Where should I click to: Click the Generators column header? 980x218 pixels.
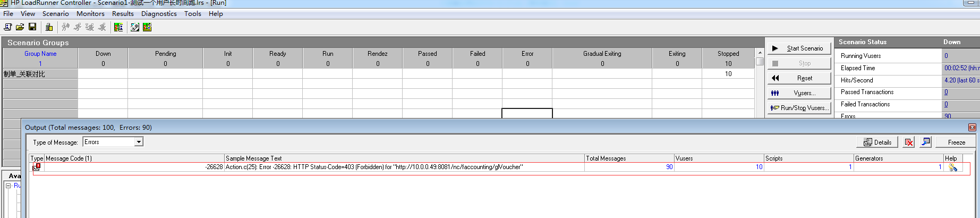pyautogui.click(x=898, y=158)
